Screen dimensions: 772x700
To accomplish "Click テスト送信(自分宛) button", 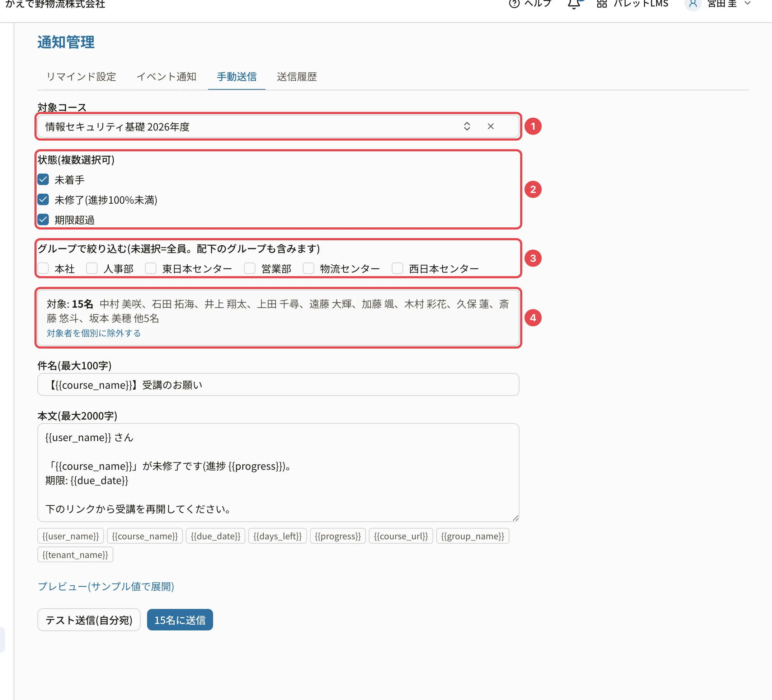I will (89, 620).
